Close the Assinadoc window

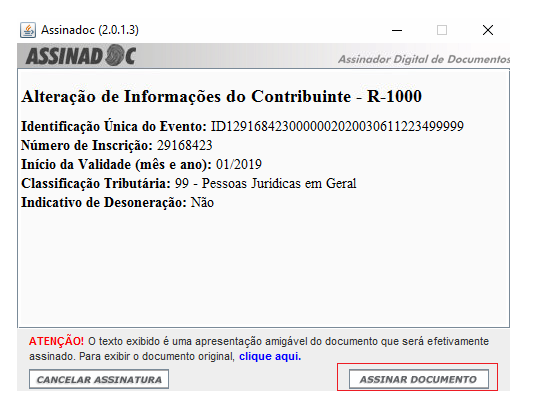point(488,30)
